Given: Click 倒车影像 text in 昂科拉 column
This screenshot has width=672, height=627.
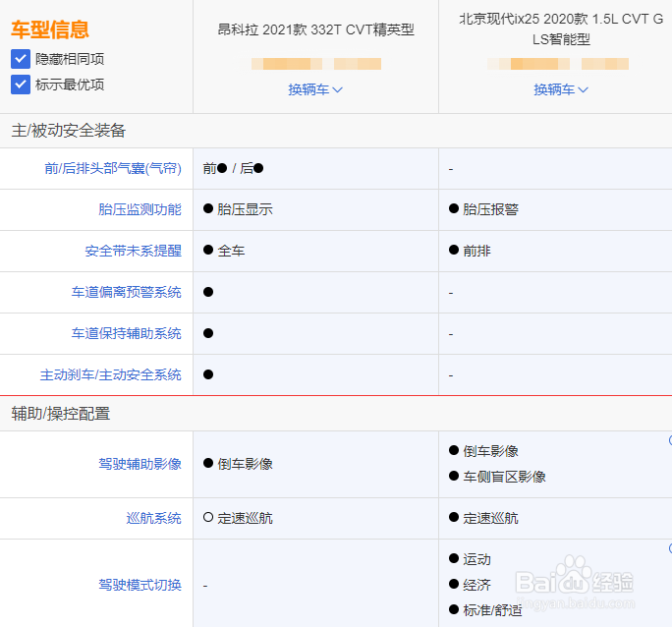Looking at the screenshot, I should tap(246, 464).
